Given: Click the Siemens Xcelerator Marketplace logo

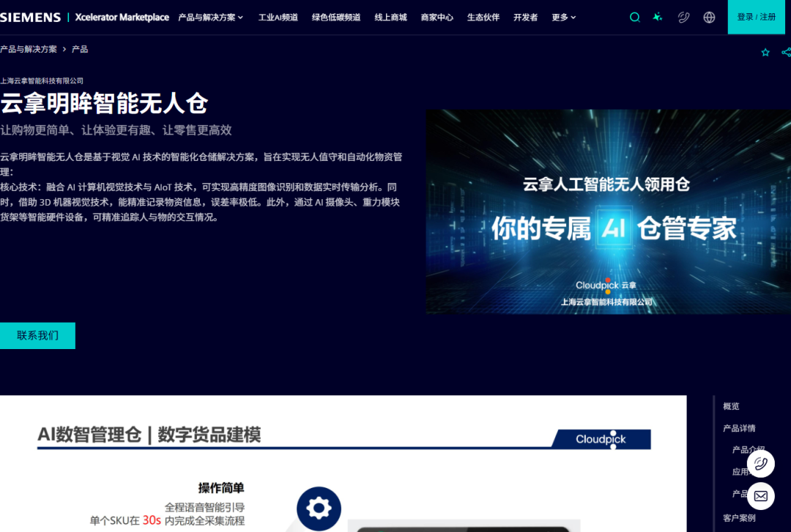Looking at the screenshot, I should [84, 17].
